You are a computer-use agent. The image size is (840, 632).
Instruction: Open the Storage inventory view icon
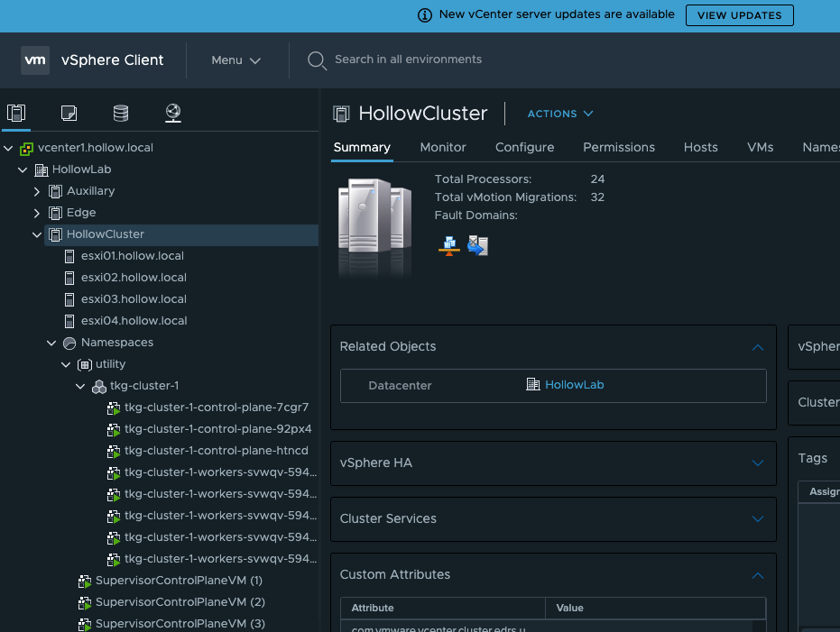coord(121,113)
